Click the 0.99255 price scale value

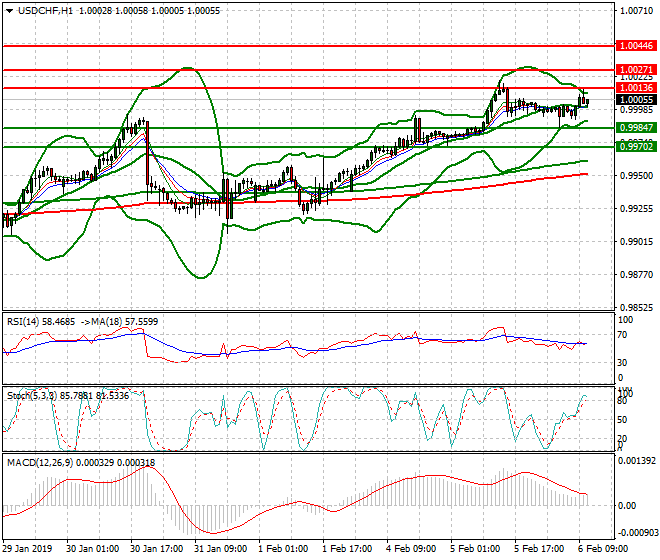[x=636, y=208]
